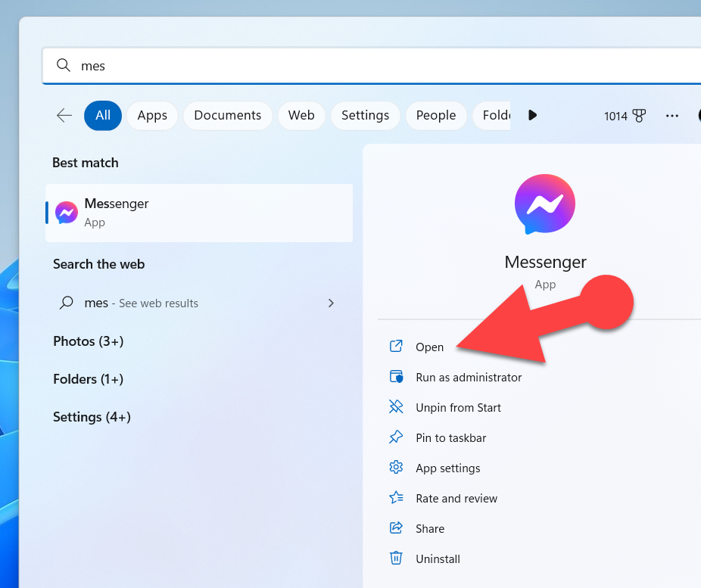
Task: Switch to the Documents filter tab
Action: tap(228, 115)
